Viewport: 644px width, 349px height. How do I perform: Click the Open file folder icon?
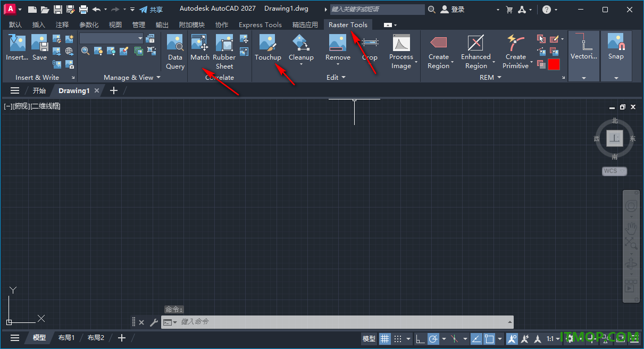click(x=45, y=9)
